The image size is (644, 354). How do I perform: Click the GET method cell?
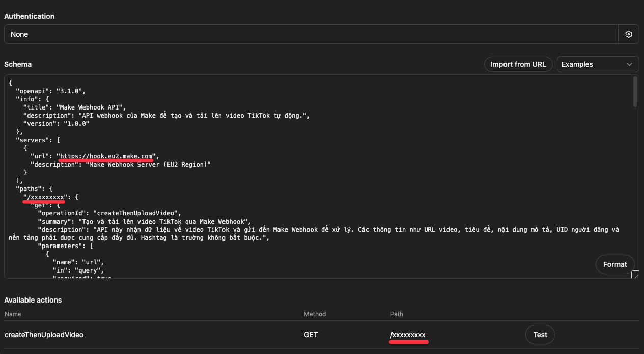coord(311,335)
